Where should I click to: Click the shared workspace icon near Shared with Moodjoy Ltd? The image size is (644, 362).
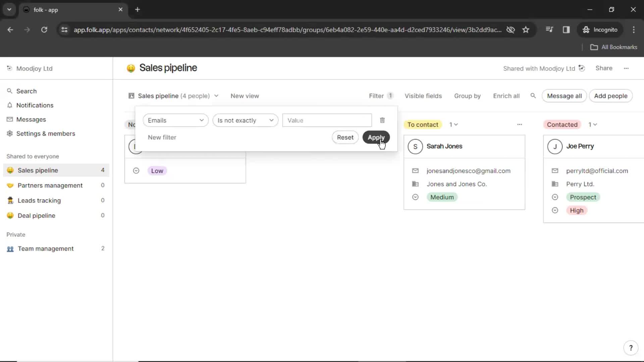pyautogui.click(x=582, y=68)
